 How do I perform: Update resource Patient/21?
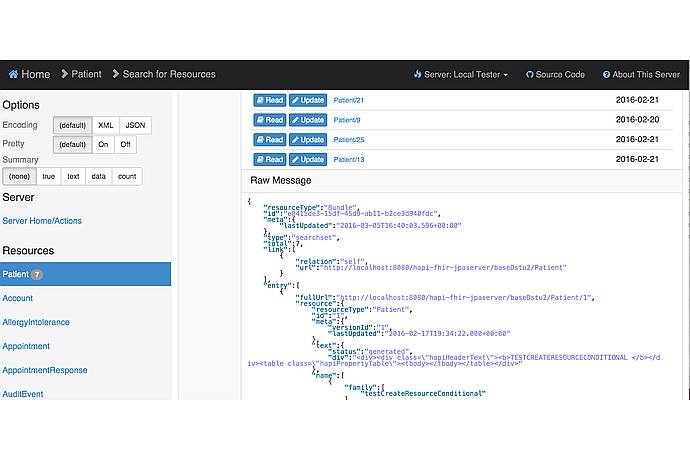308,100
